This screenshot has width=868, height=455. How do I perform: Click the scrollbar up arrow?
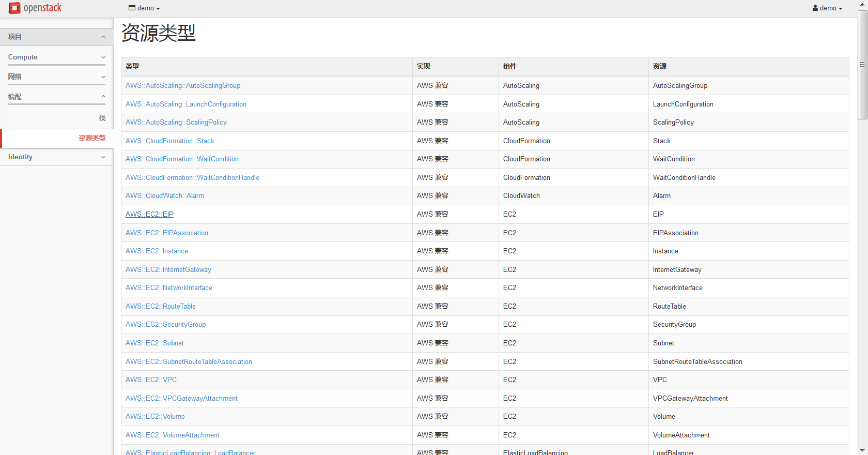click(x=862, y=5)
